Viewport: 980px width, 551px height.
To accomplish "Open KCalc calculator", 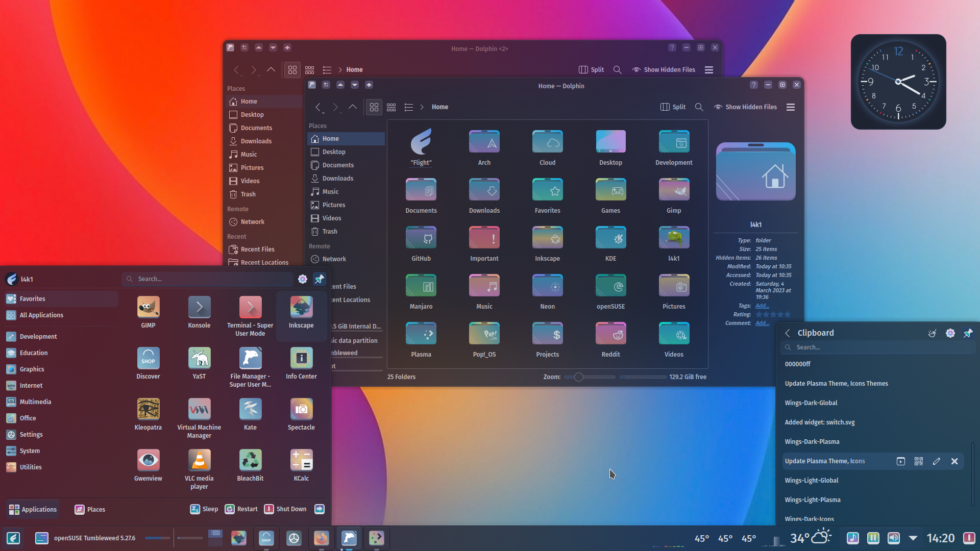I will 301,465.
